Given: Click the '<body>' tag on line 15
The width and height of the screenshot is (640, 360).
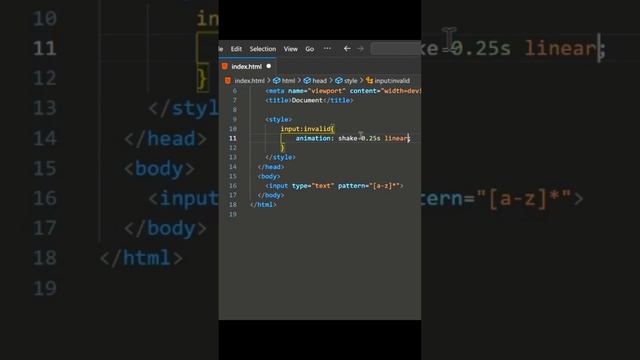Looking at the screenshot, I should coord(269,176).
